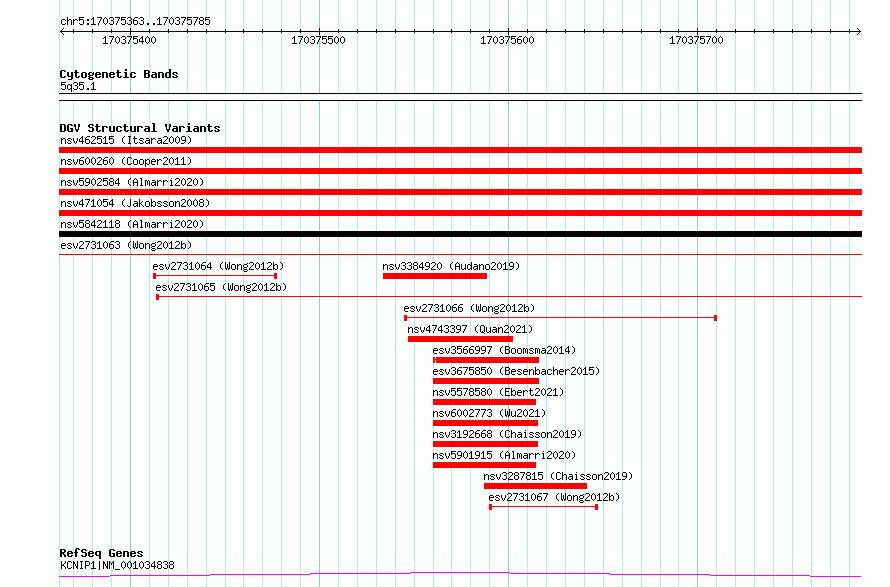The height and width of the screenshot is (587, 890).
Task: Click the nsv462515 (Itsara2009) variant label
Action: [x=126, y=140]
